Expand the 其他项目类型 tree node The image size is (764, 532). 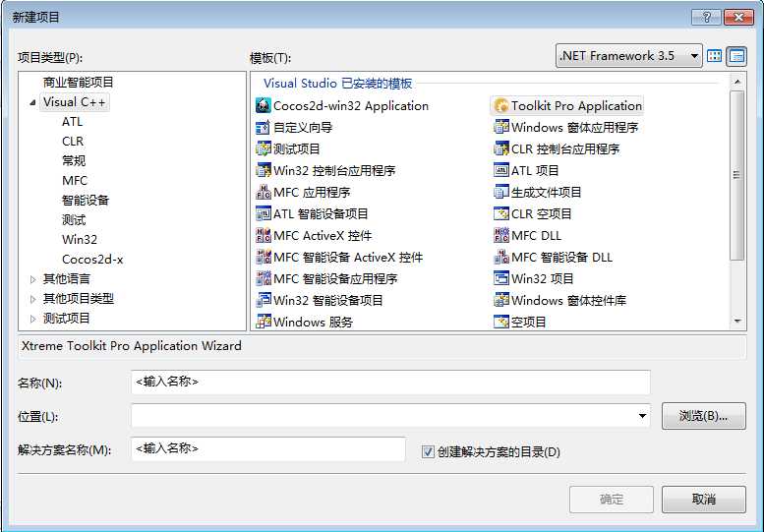coord(32,299)
